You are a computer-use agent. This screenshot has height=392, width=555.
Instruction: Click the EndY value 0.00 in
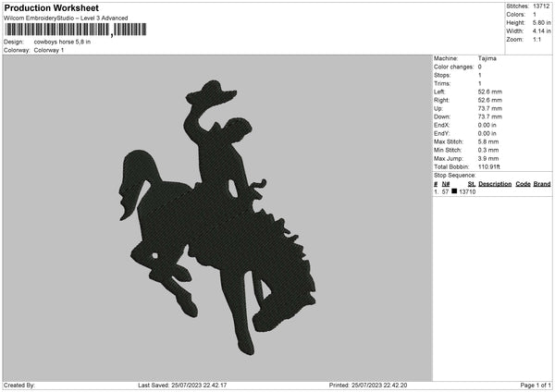point(487,134)
